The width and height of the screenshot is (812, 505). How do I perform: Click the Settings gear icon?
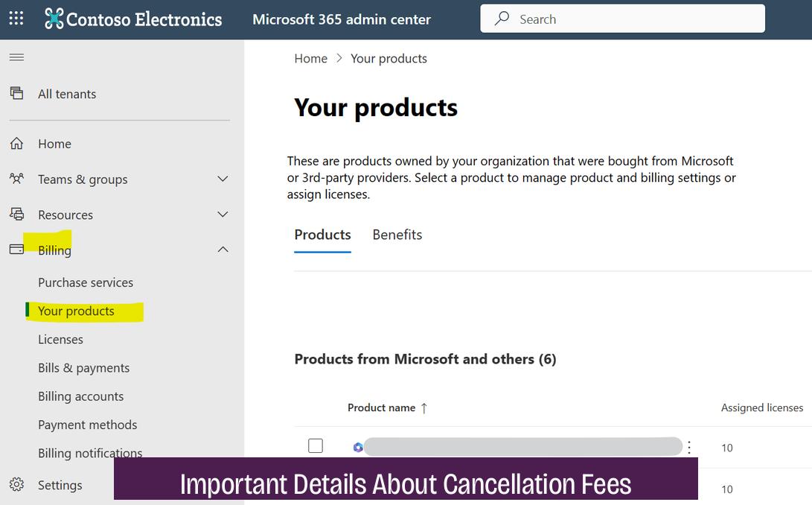(16, 484)
